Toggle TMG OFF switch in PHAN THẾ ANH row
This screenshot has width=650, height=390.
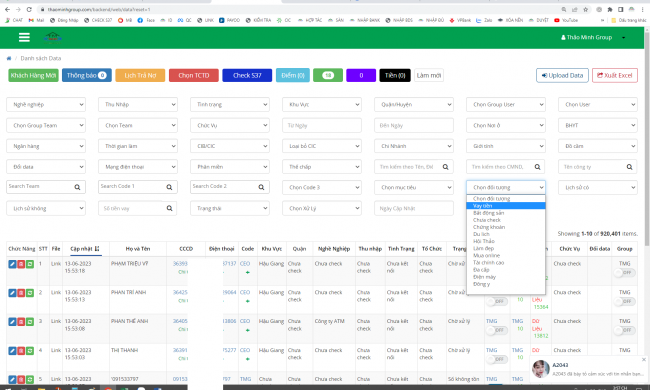coord(496,330)
